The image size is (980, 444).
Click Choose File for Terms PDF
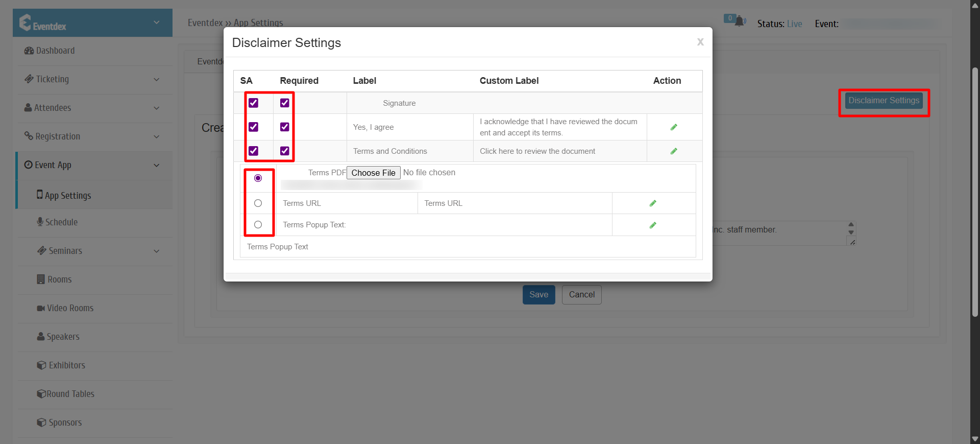(373, 173)
